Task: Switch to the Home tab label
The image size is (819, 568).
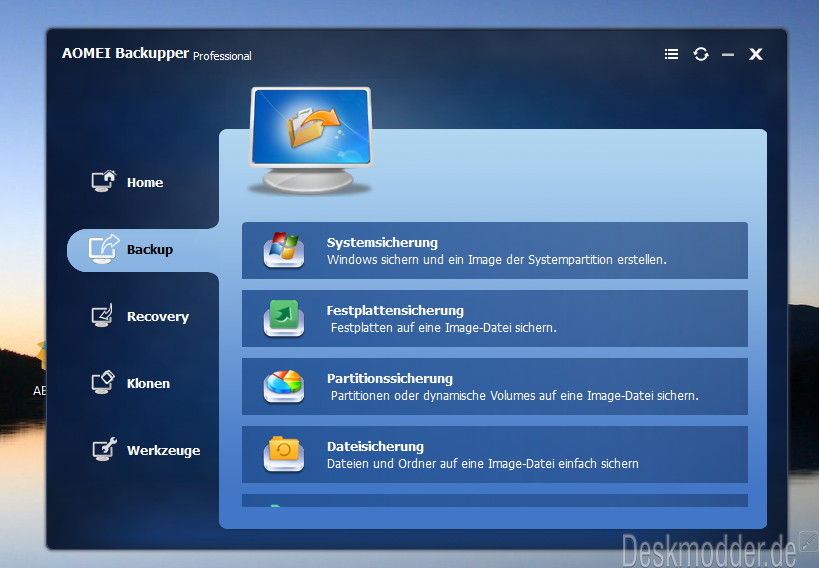Action: (145, 182)
